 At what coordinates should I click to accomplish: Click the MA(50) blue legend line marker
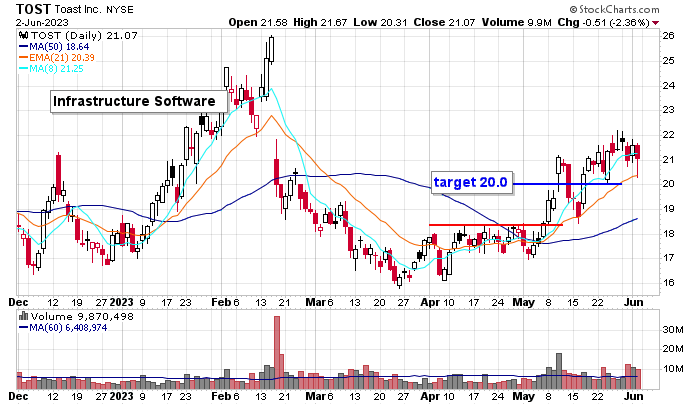pyautogui.click(x=23, y=47)
